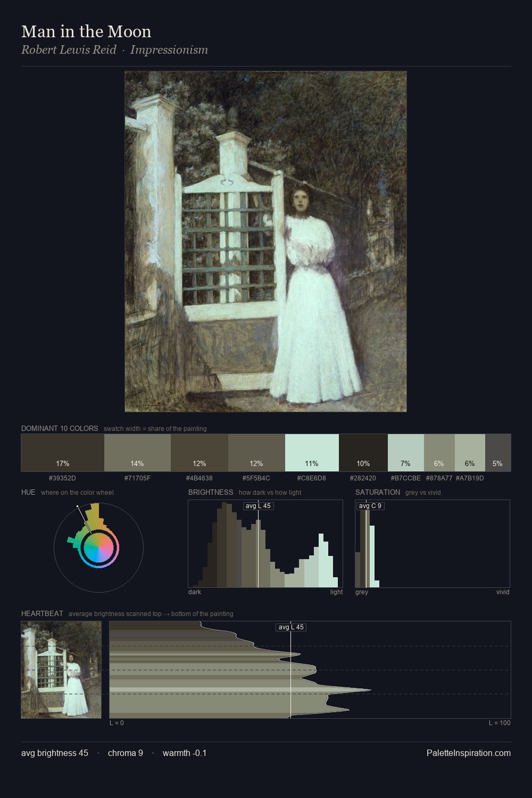Click the hex label #5F5B4C
This screenshot has height=798, width=532.
pyautogui.click(x=256, y=478)
